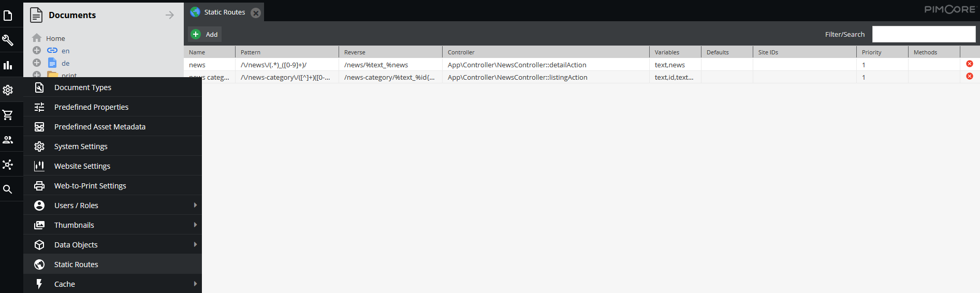Click the Add route button
Image resolution: width=980 pixels, height=293 pixels.
205,35
